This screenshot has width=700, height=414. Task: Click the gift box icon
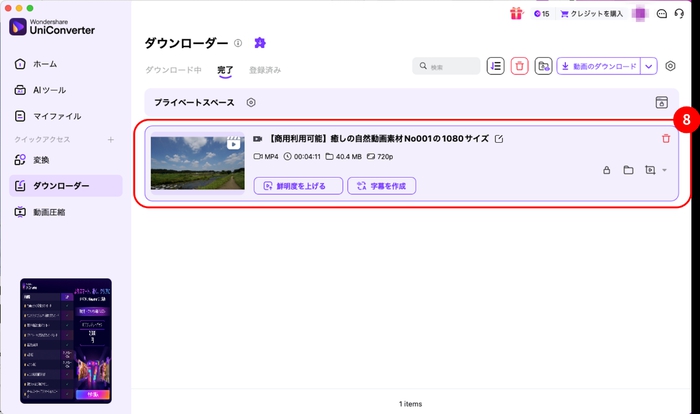click(516, 13)
